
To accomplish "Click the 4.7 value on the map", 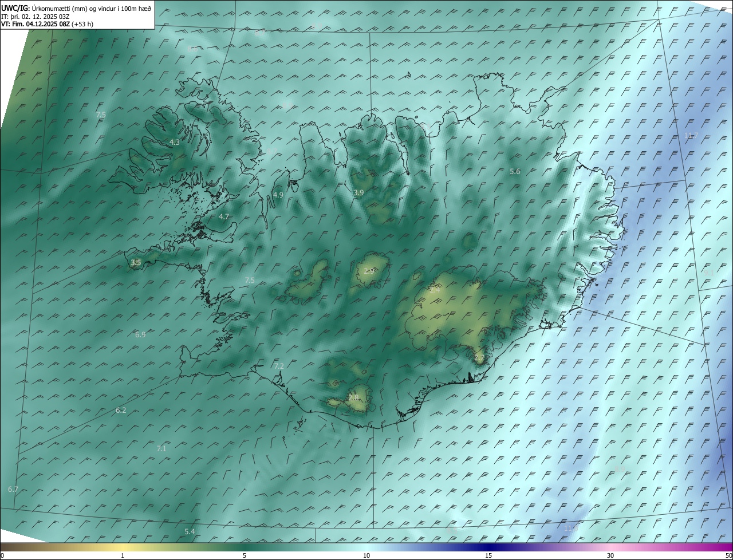I will tap(224, 216).
